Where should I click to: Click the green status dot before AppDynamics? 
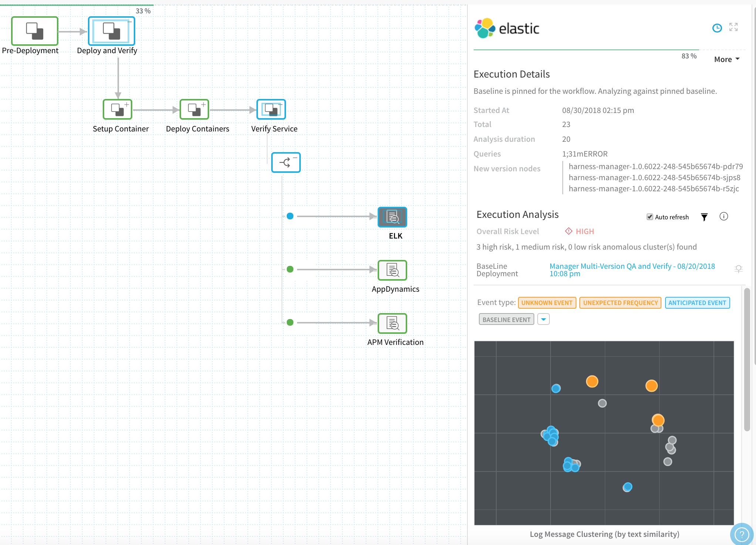coord(290,269)
